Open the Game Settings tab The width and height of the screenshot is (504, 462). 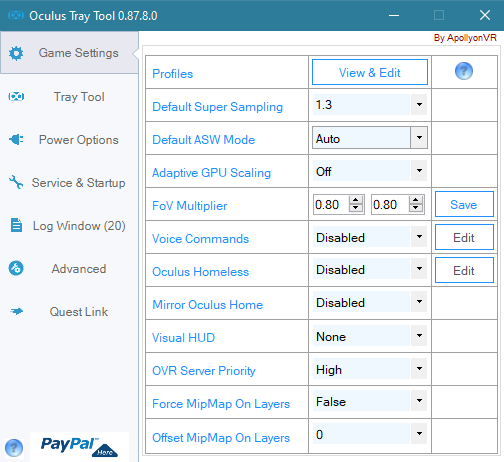69,53
